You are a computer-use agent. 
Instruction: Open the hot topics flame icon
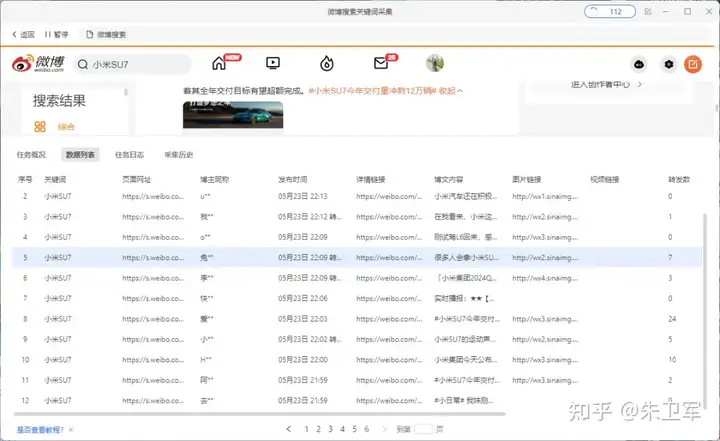coord(326,63)
